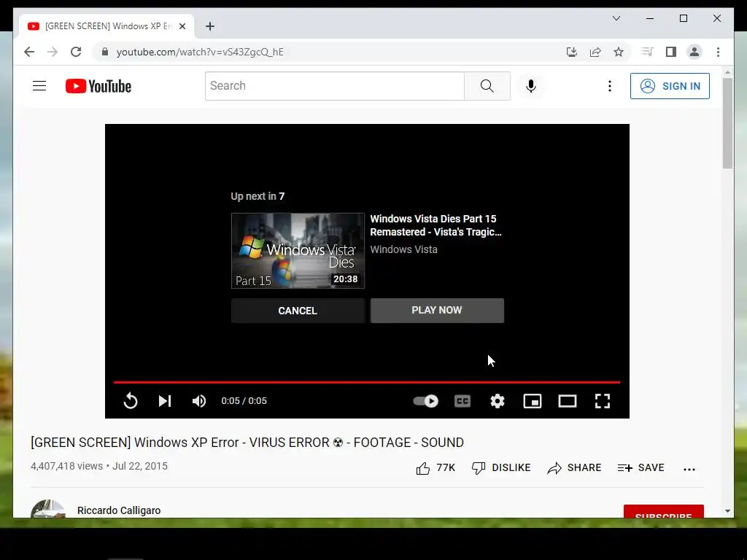Viewport: 747px width, 560px height.
Task: Subscribe to the channel
Action: pos(664,511)
